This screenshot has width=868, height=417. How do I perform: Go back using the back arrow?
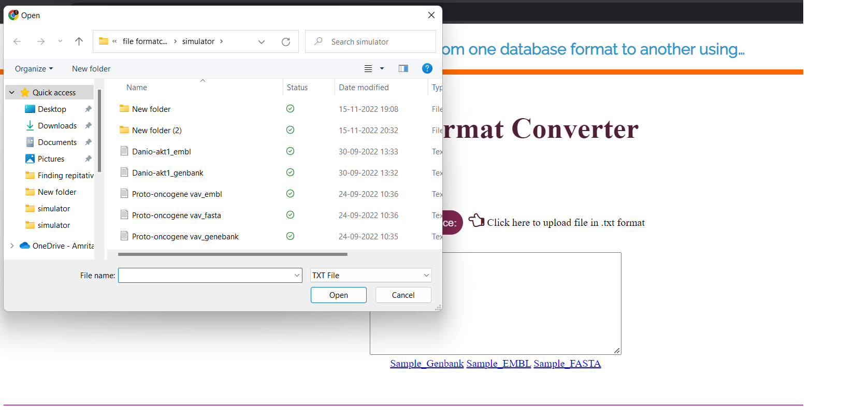[17, 41]
